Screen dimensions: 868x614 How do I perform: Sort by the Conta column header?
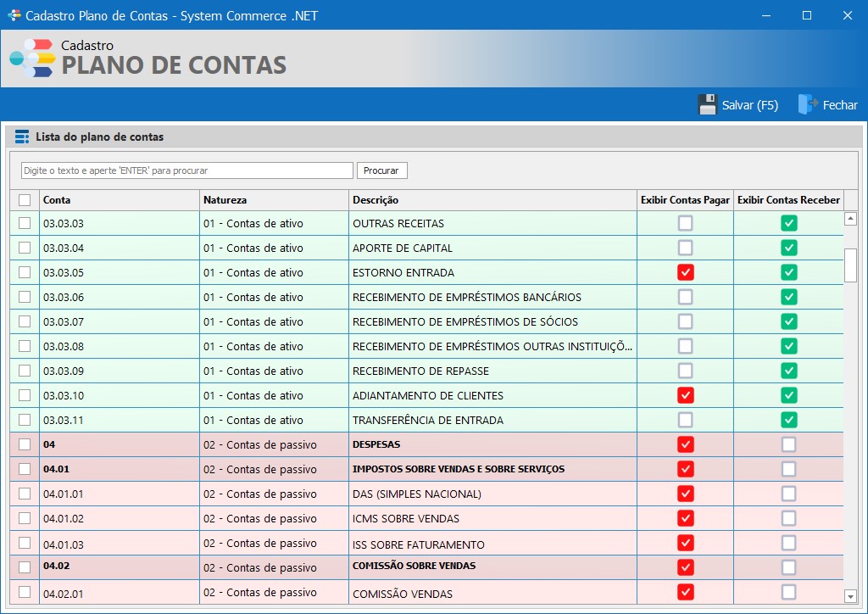(119, 200)
